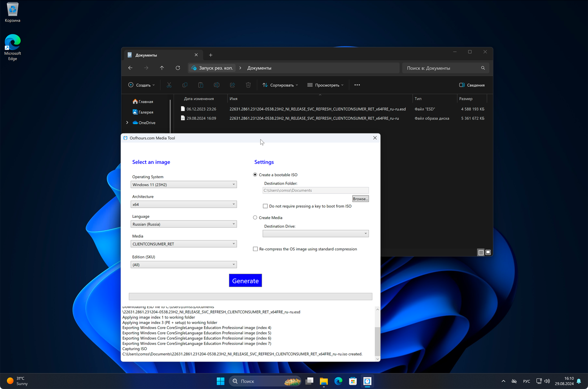Screen dimensions: 588x389
Task: Open the Просмотреть view menu
Action: tap(325, 85)
